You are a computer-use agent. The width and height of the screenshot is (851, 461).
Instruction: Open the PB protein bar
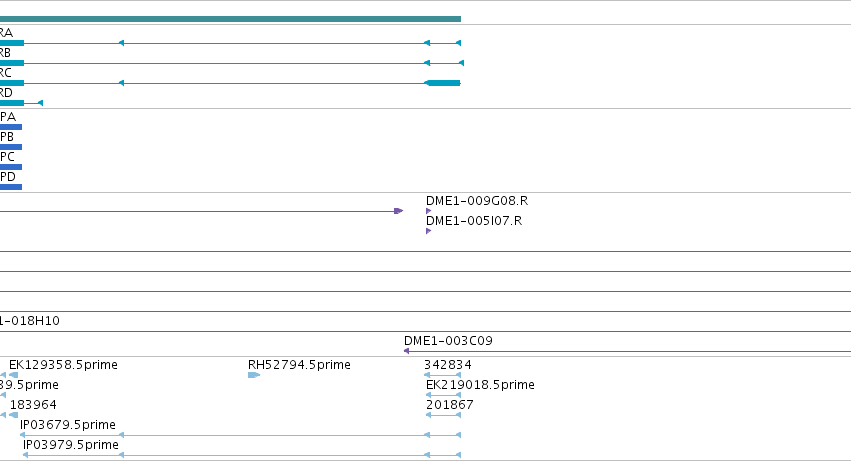click(11, 147)
